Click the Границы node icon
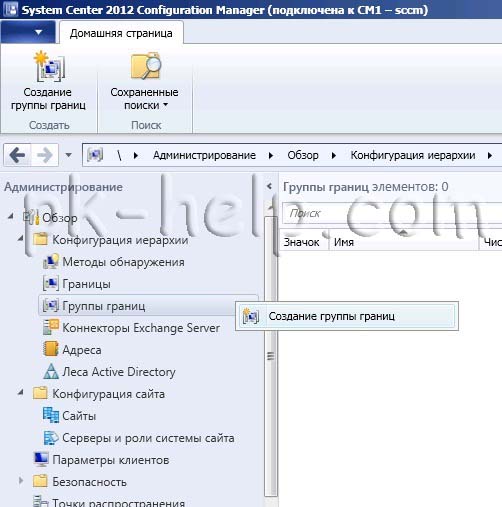This screenshot has width=502, height=507. pos(51,284)
